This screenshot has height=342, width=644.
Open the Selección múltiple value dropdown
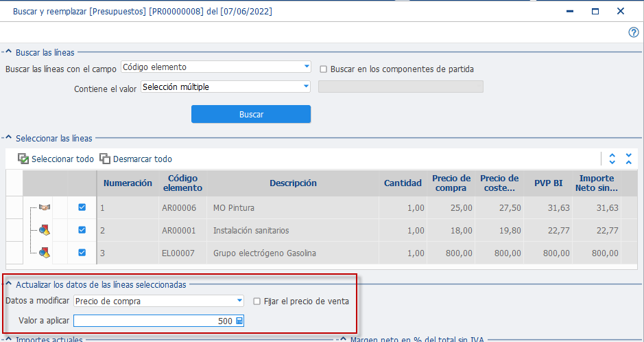coord(306,87)
